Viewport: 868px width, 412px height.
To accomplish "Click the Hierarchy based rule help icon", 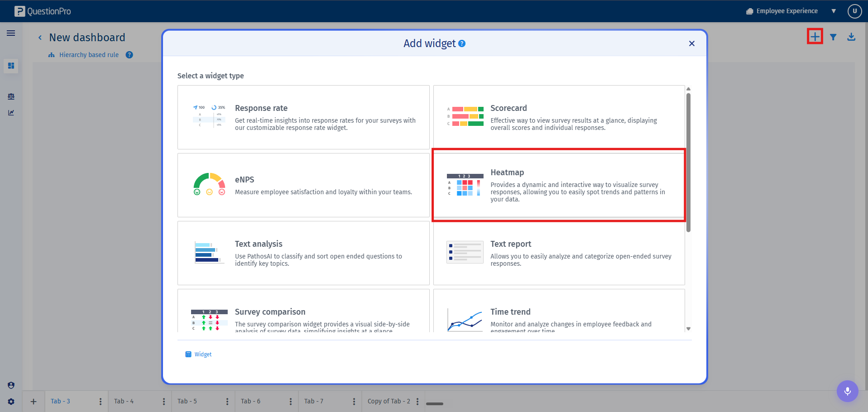I will pos(129,55).
